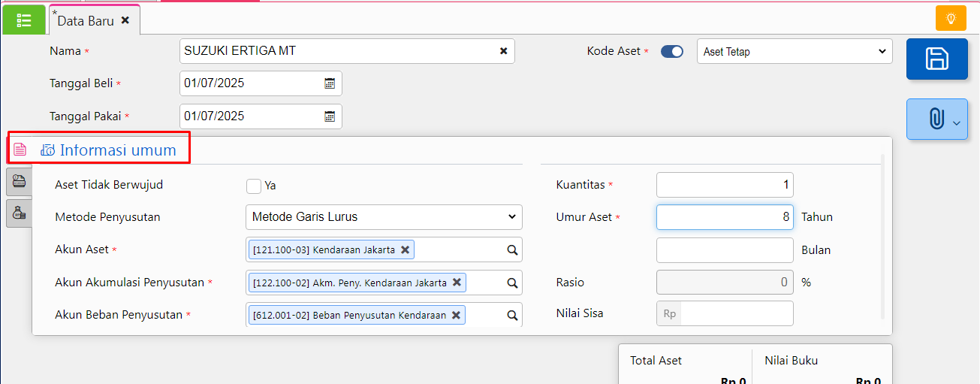Expand the Metode Penyusutan dropdown

383,217
